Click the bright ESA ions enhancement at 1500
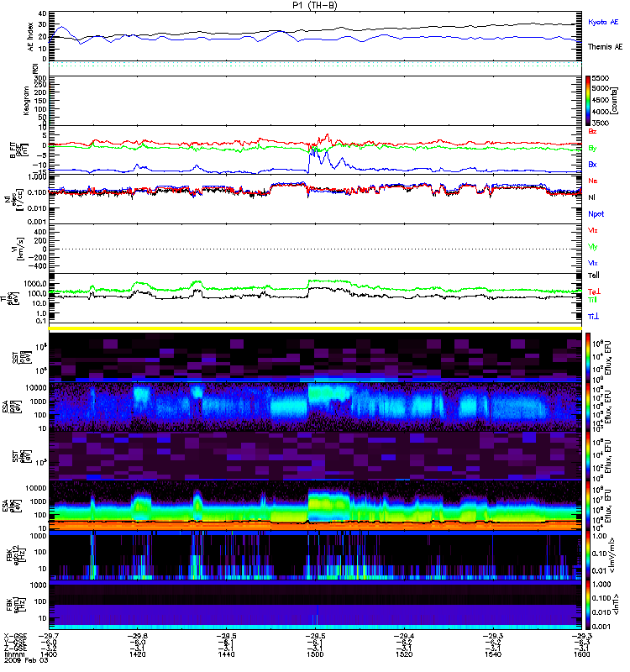 [x=329, y=393]
